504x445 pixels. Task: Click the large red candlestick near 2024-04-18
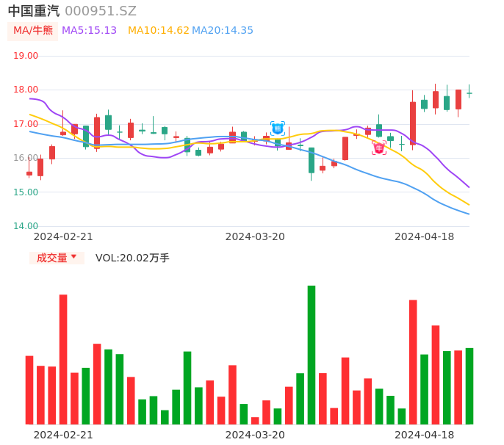[x=413, y=123]
